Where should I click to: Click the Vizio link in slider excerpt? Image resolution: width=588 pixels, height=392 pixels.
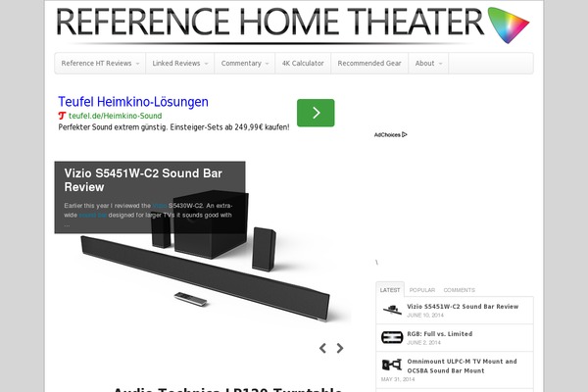click(160, 206)
